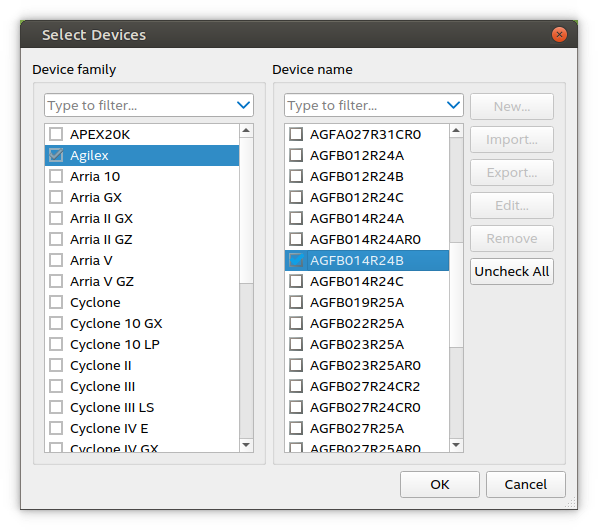
Task: Select the Cyclone III LS family entry
Action: 142,407
